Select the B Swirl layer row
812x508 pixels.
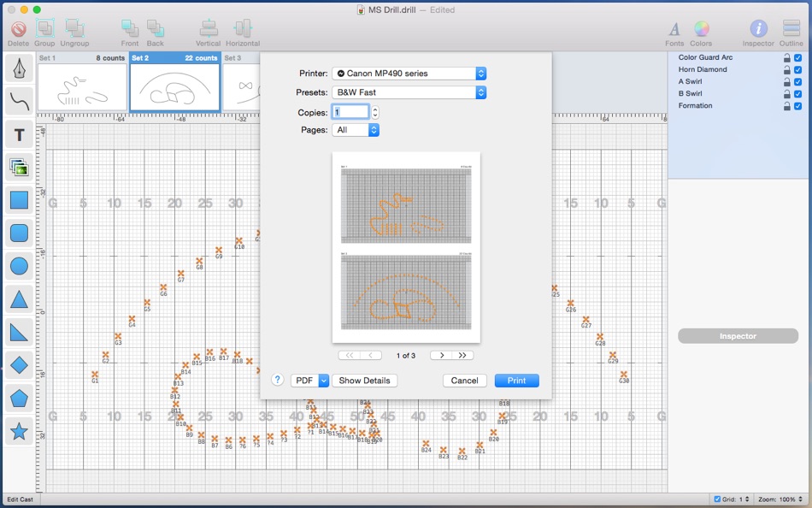(x=738, y=94)
